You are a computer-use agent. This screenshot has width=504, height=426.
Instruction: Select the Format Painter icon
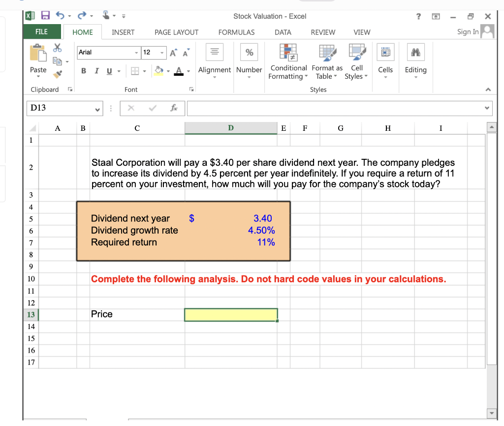57,74
